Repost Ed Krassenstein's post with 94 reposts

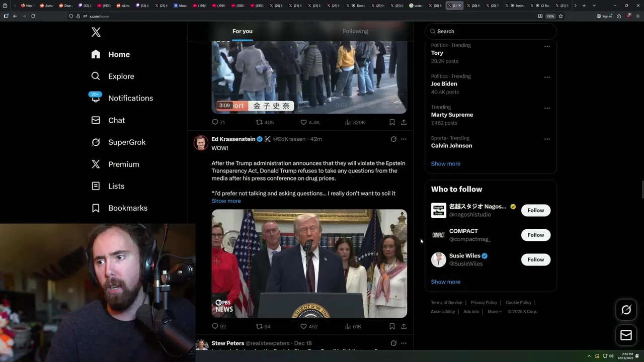click(x=263, y=326)
